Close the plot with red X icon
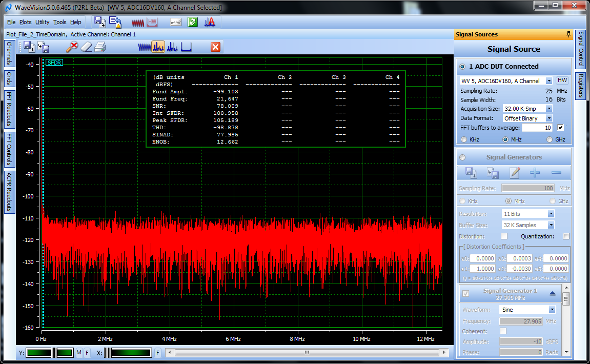 coord(215,47)
